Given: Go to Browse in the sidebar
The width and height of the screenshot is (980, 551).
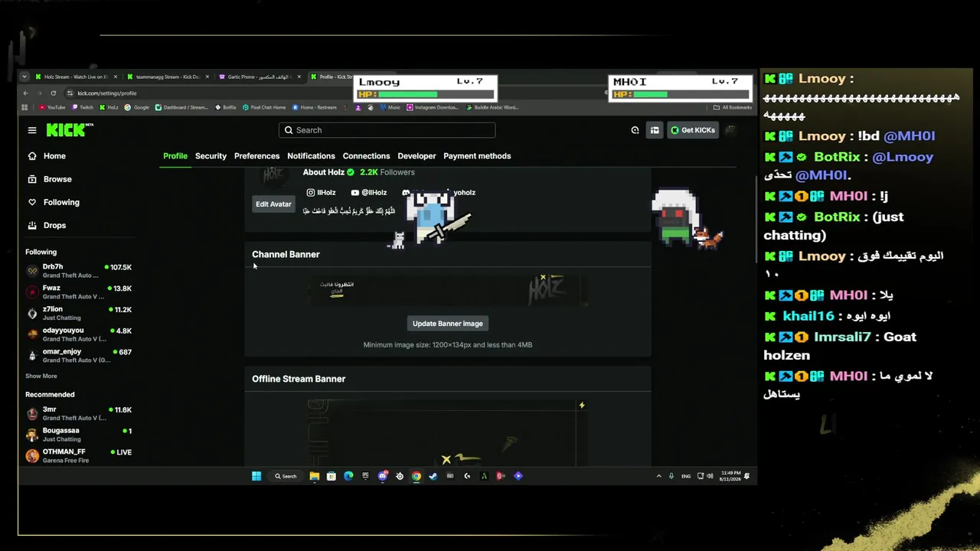Looking at the screenshot, I should click(x=50, y=179).
